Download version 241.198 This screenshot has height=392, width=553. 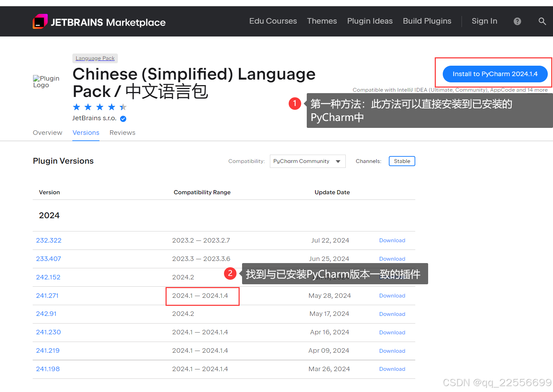(392, 369)
